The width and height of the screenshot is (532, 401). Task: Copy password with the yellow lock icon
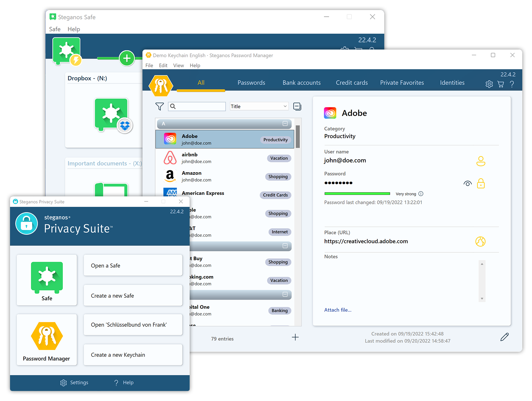tap(481, 183)
